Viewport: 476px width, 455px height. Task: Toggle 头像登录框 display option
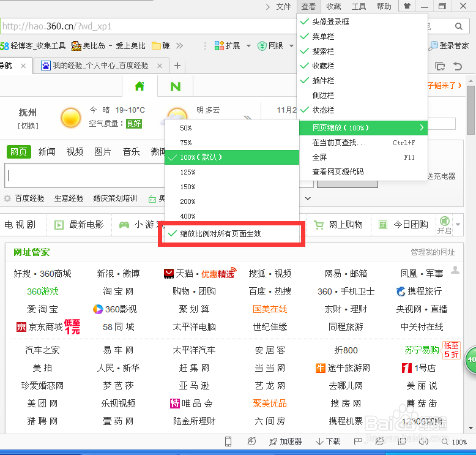(x=362, y=22)
